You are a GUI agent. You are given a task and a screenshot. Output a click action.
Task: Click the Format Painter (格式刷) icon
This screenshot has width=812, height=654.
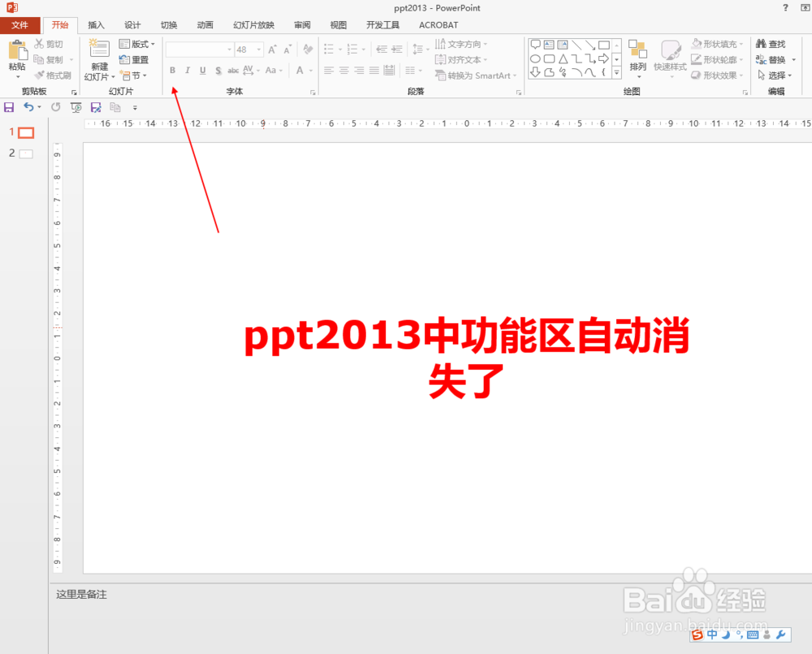tap(39, 75)
